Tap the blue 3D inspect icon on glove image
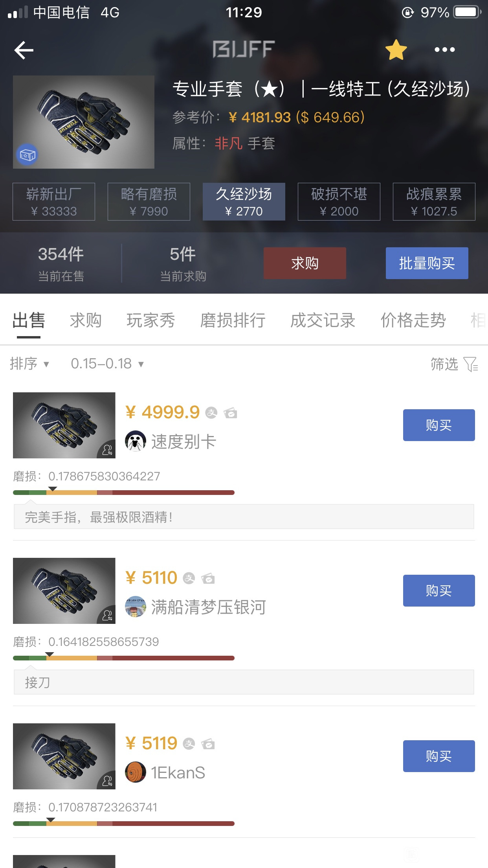 coord(27,155)
